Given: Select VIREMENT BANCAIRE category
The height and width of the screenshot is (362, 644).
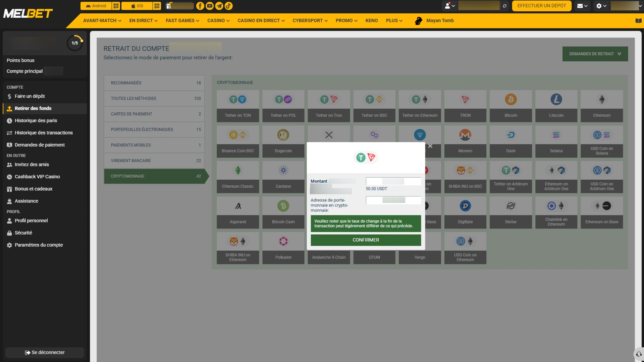Looking at the screenshot, I should [x=154, y=161].
